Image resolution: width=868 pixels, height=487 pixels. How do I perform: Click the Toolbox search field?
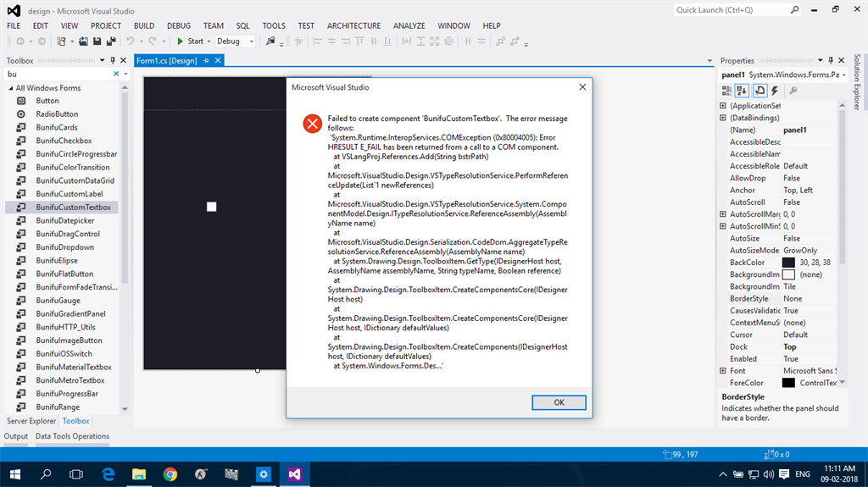tap(58, 74)
